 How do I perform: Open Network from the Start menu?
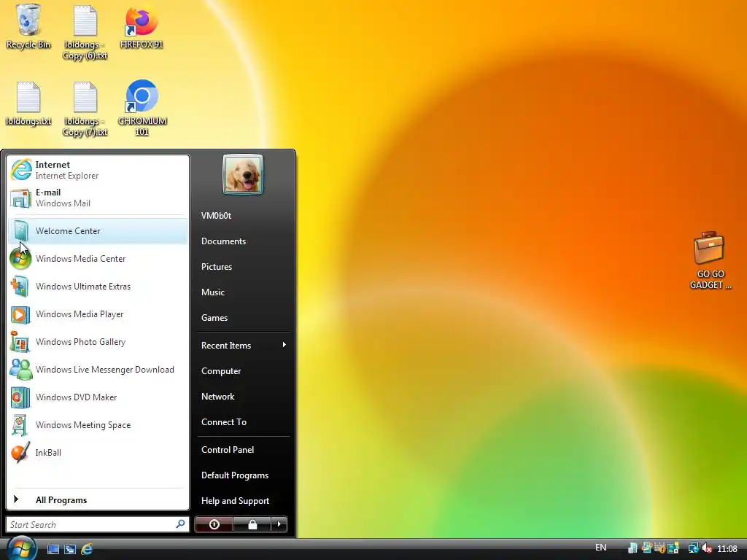pyautogui.click(x=243, y=396)
